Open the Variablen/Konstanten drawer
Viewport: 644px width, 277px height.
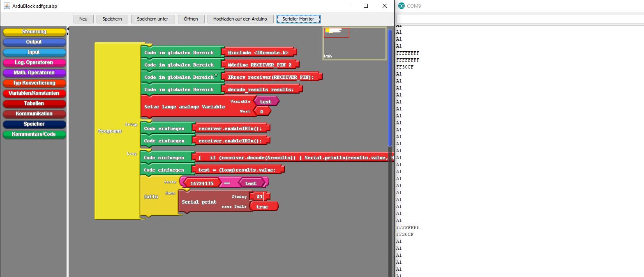tap(34, 93)
